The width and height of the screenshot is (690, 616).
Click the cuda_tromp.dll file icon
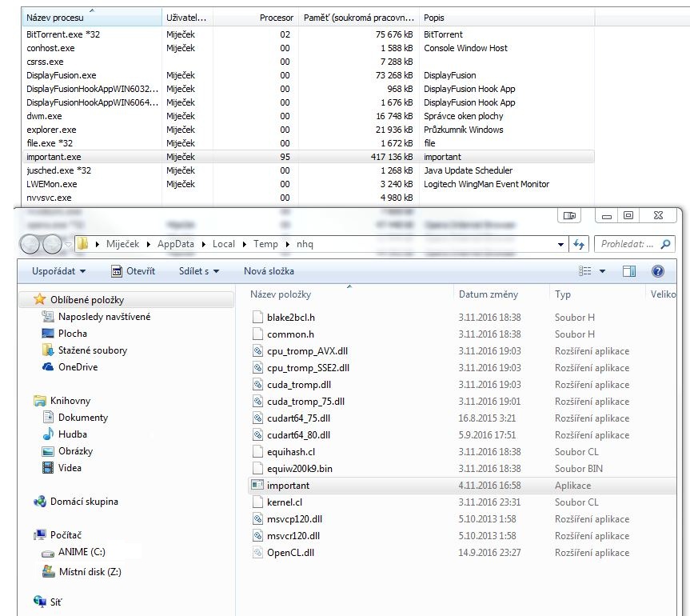tap(257, 384)
